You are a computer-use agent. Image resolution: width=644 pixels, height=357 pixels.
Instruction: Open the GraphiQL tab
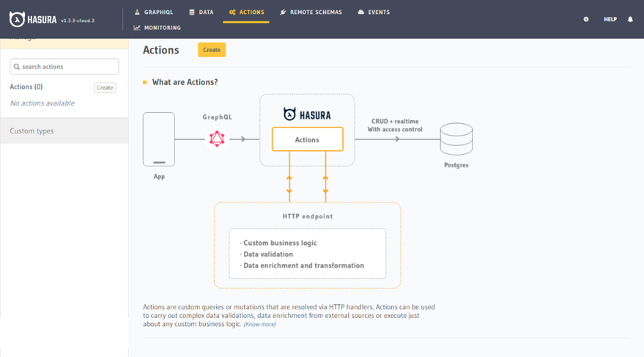pyautogui.click(x=154, y=12)
